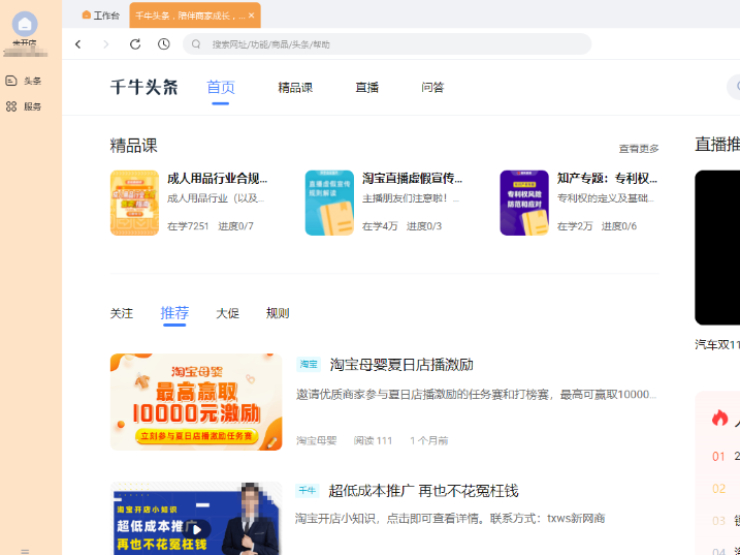Click the flame hot-list icon
This screenshot has width=740, height=555.
tap(720, 418)
